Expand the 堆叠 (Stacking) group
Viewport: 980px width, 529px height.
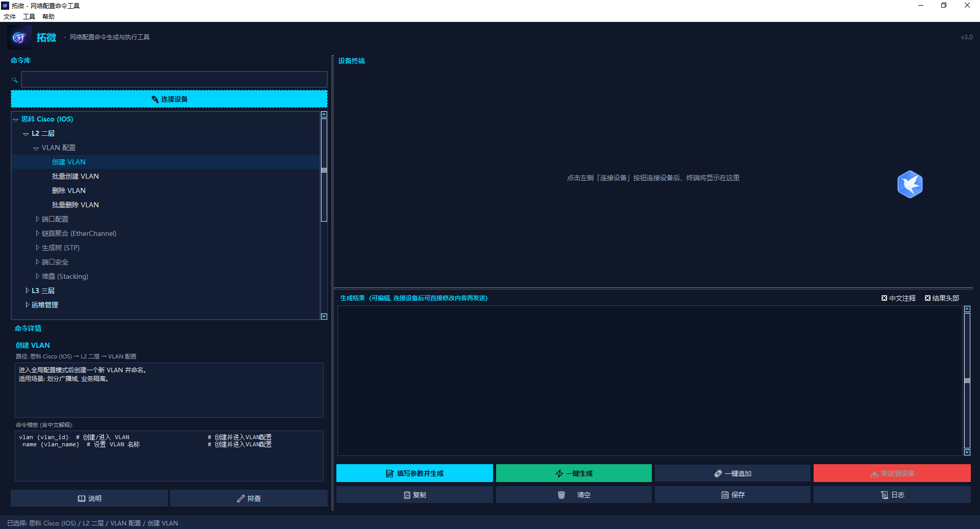click(37, 276)
